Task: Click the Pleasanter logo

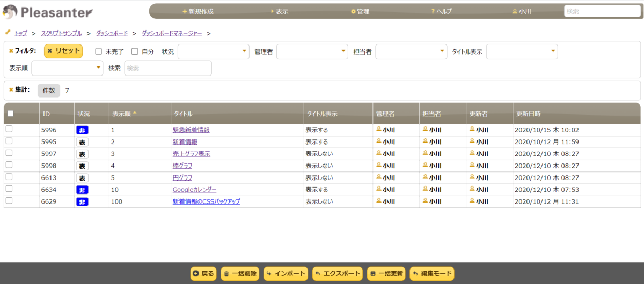Action: 47,11
